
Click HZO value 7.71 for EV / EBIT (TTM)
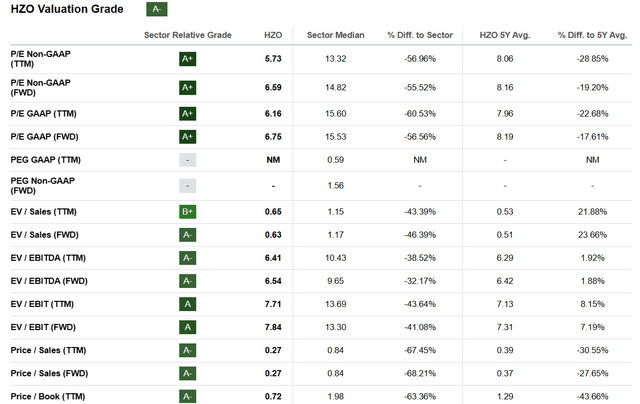click(x=273, y=304)
